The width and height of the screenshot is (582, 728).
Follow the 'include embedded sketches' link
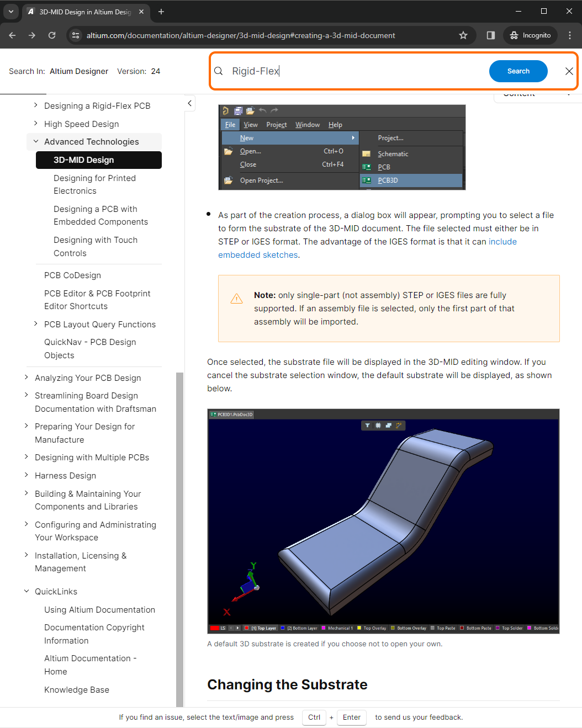pos(367,248)
